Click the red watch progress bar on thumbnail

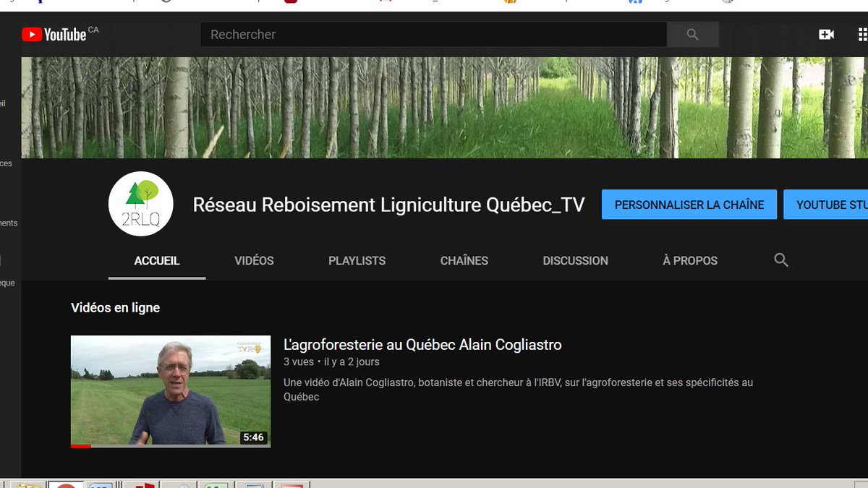click(x=81, y=446)
